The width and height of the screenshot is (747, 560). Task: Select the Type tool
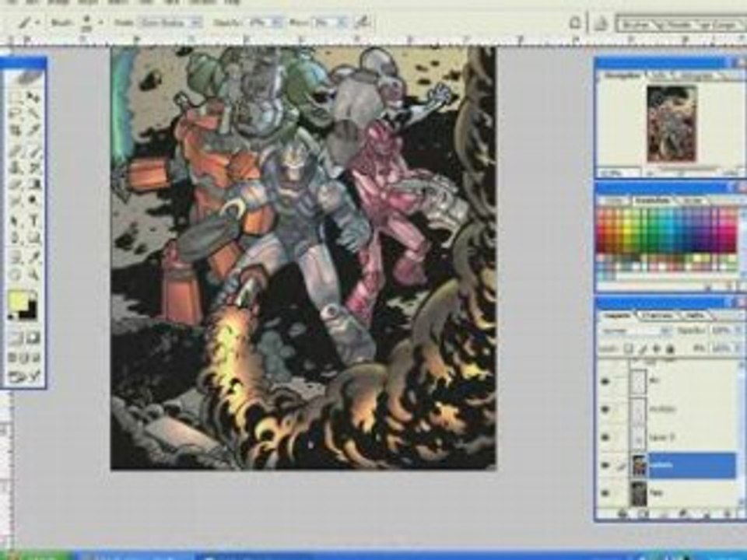point(33,222)
